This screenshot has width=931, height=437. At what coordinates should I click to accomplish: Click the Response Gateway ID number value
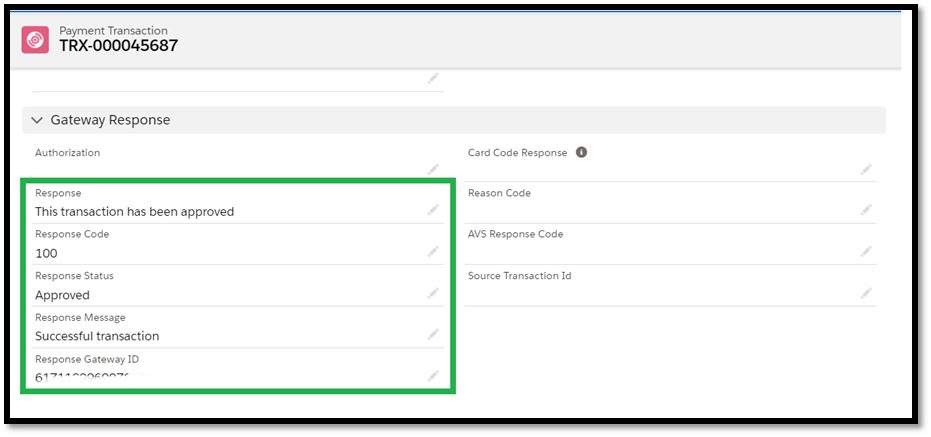coord(85,377)
